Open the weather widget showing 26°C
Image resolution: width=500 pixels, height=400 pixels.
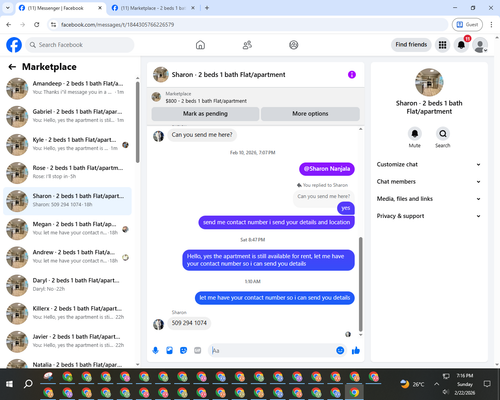[x=412, y=384]
